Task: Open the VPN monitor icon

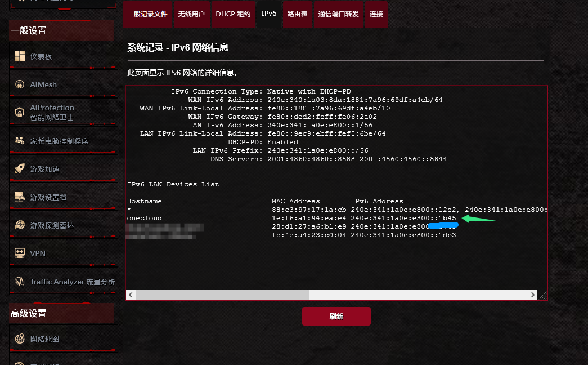Action: point(20,253)
